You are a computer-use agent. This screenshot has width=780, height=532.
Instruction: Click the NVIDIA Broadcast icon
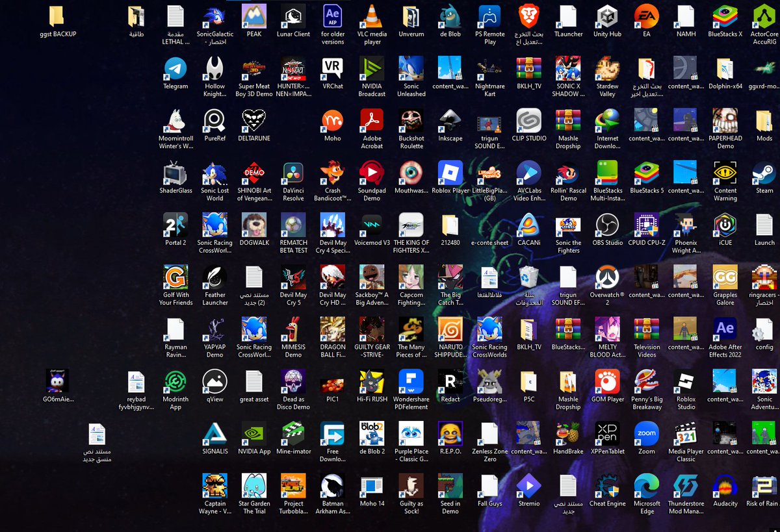372,68
